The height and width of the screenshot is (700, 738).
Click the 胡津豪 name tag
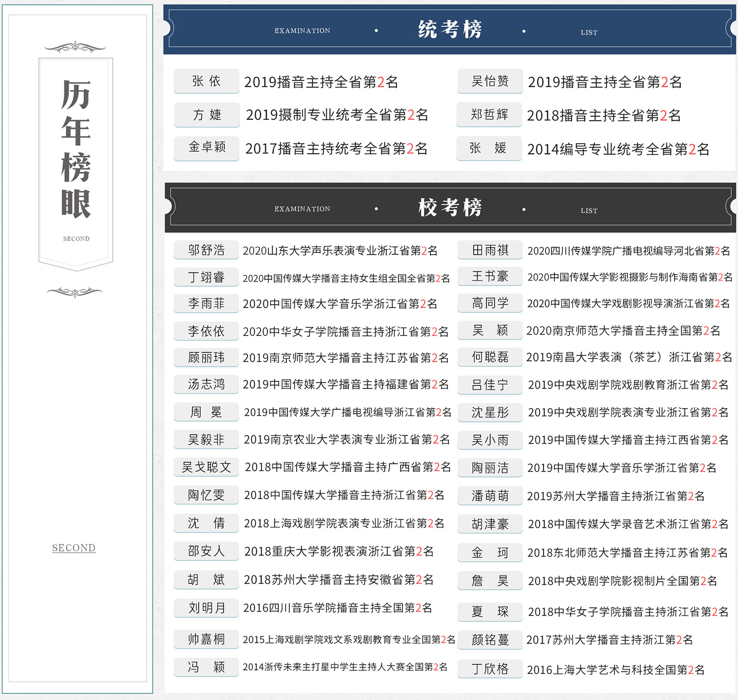pos(490,524)
